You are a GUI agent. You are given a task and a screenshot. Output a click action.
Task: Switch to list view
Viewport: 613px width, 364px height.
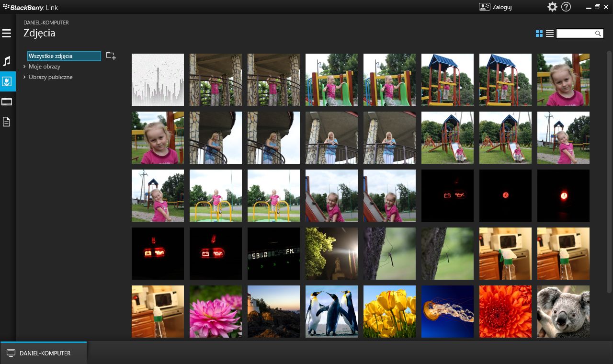[550, 34]
